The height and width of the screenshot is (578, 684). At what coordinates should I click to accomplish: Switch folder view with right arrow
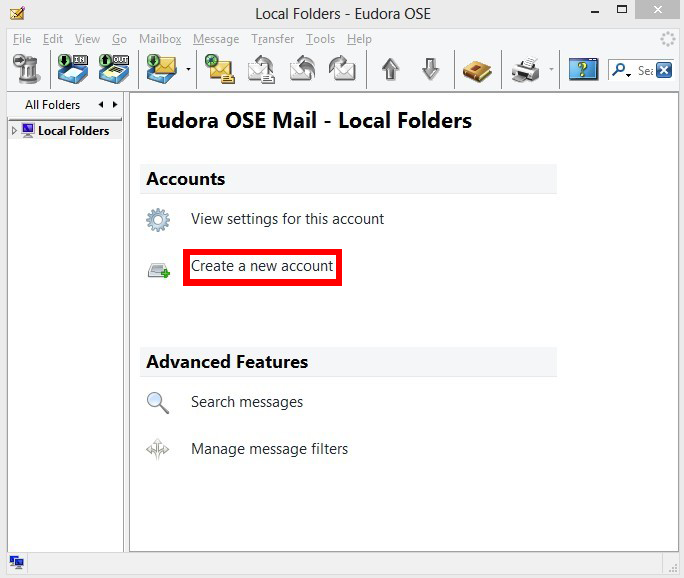point(115,105)
